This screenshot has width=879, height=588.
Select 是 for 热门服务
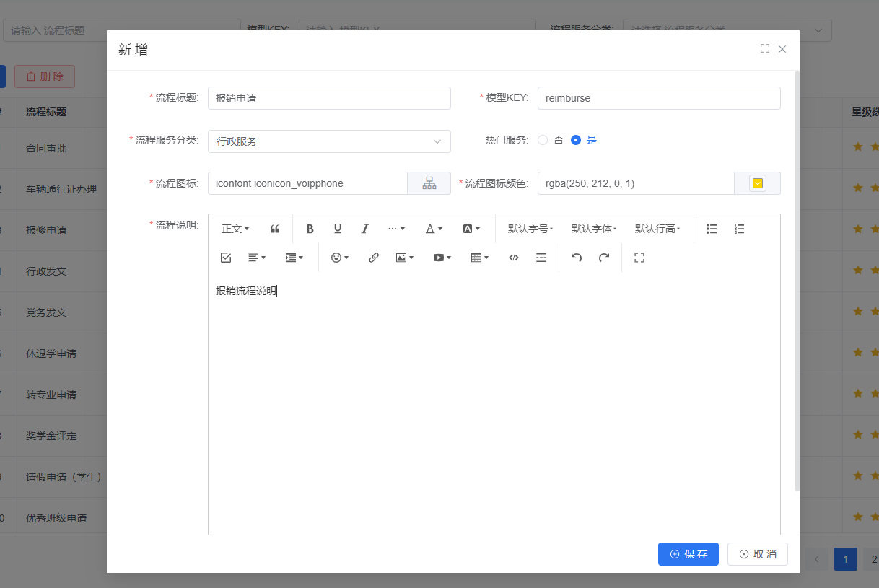point(584,140)
